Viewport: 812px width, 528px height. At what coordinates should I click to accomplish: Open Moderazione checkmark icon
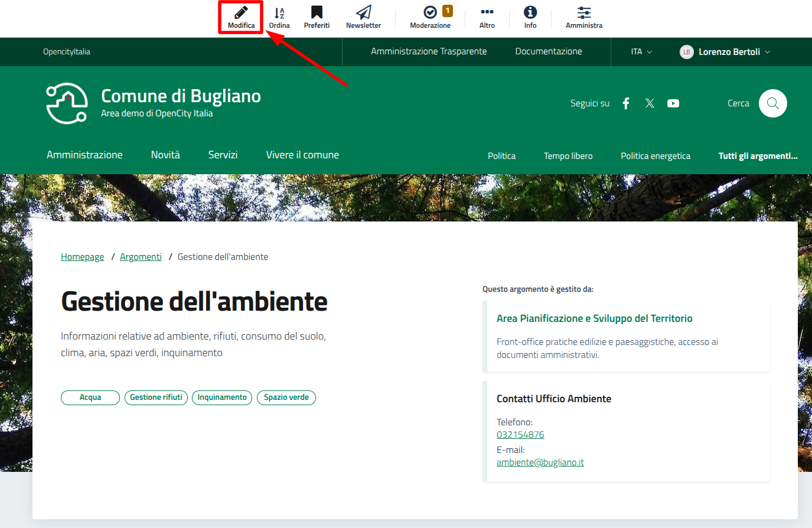[x=431, y=12]
